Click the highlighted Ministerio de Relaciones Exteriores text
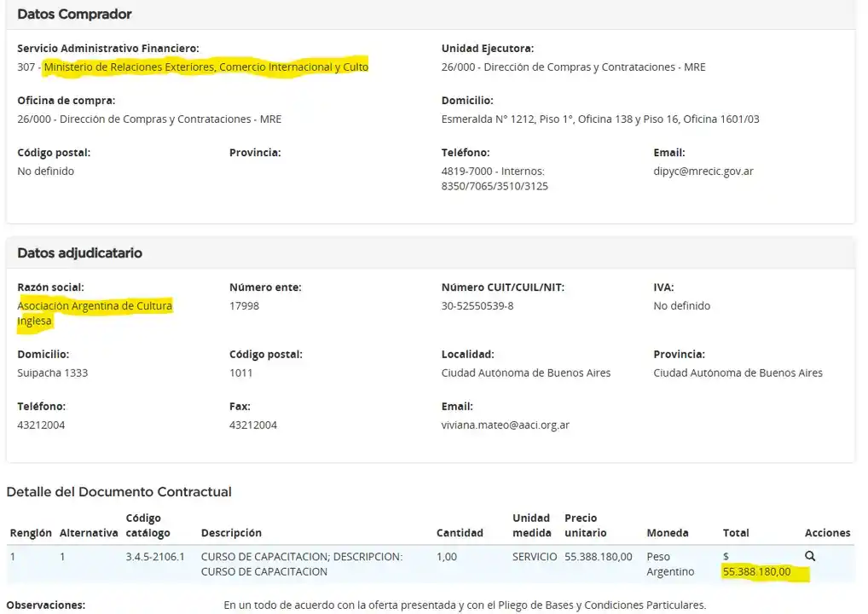The width and height of the screenshot is (868, 614). tap(205, 67)
